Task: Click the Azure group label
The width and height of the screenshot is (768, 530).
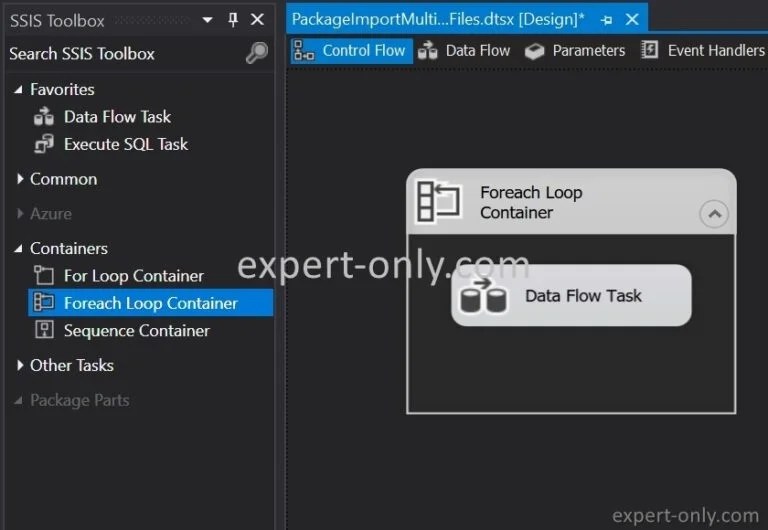Action: pyautogui.click(x=50, y=214)
